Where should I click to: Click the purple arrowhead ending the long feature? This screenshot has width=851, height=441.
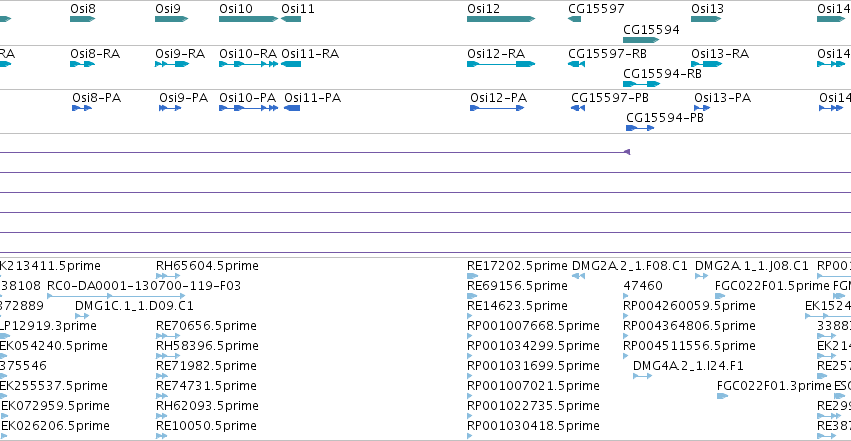pyautogui.click(x=627, y=152)
